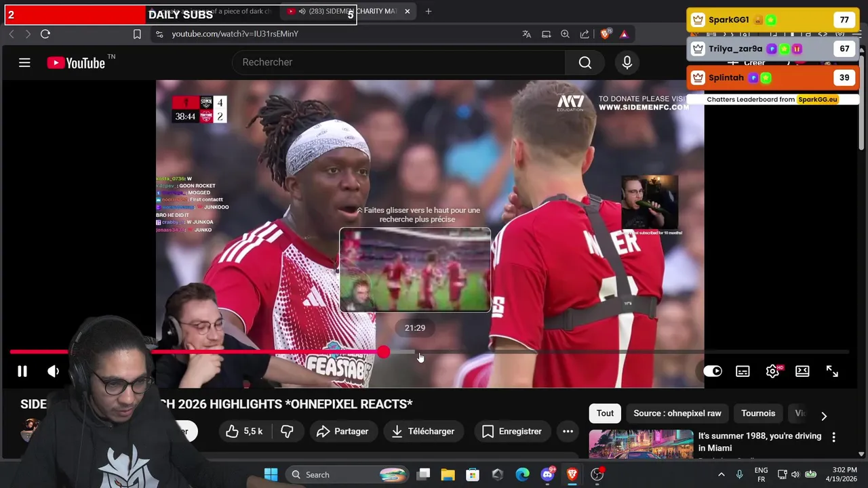Select the Source : ohnepixel raw chip
The width and height of the screenshot is (868, 488).
tap(677, 413)
